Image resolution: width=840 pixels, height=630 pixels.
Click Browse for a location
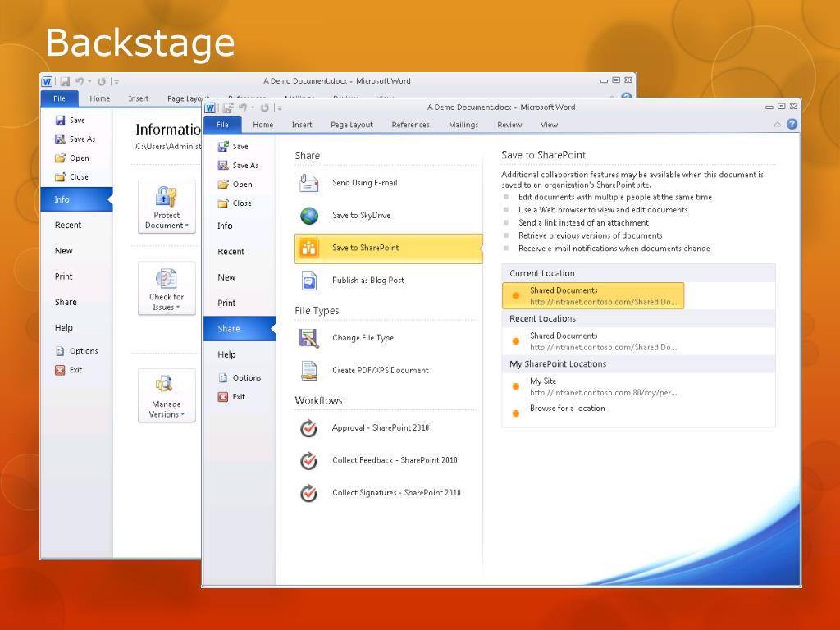pyautogui.click(x=568, y=409)
